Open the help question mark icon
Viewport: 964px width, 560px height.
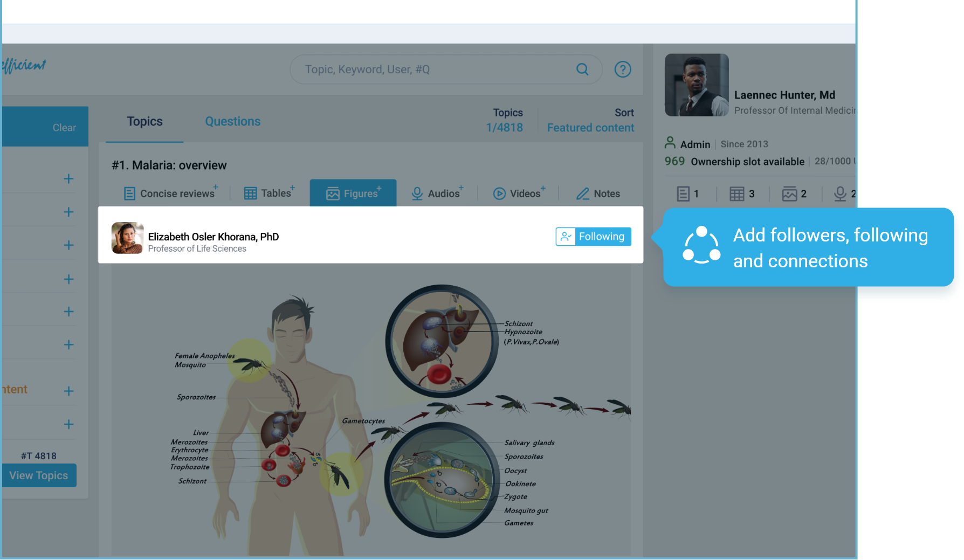pyautogui.click(x=623, y=70)
